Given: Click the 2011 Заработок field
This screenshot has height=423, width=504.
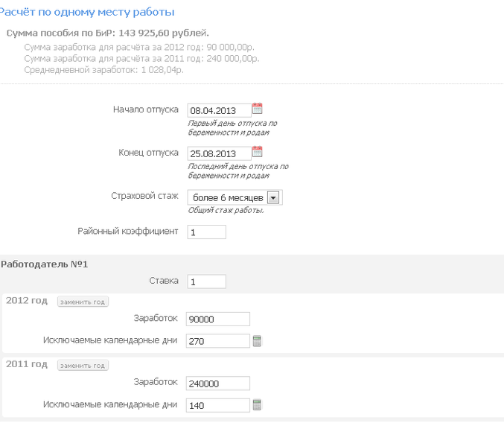Looking at the screenshot, I should pyautogui.click(x=218, y=384).
